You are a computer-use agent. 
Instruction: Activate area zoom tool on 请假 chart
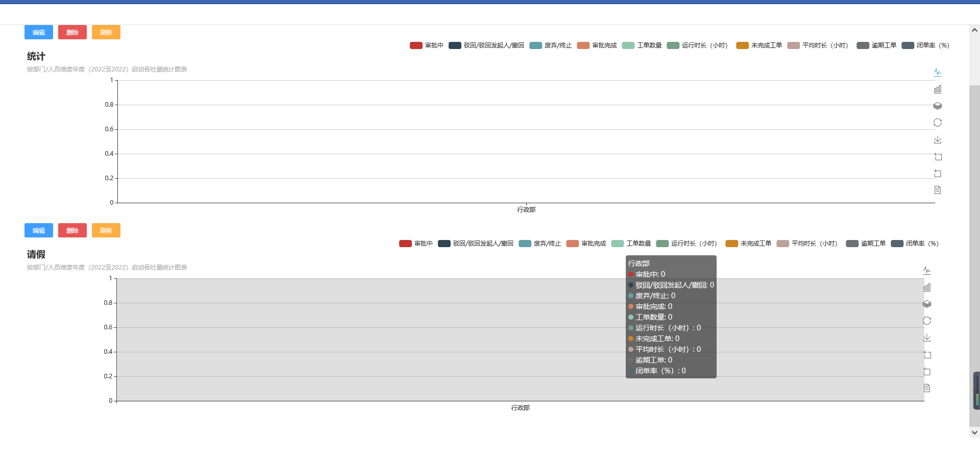point(927,354)
